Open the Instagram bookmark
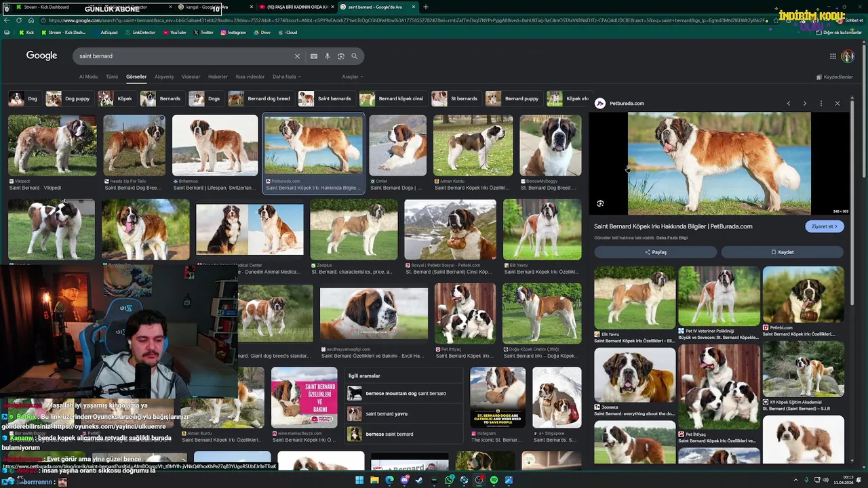Screen dimensions: 868x488 click(233, 33)
